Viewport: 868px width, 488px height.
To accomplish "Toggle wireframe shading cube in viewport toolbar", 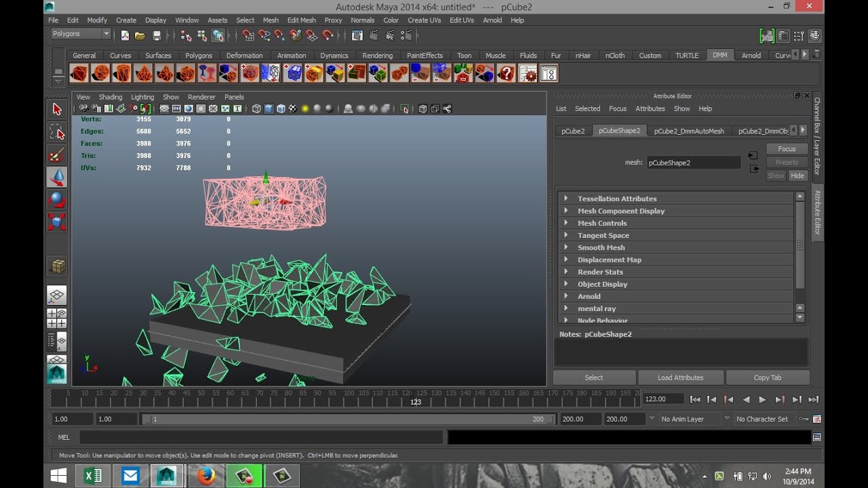I will tap(256, 108).
